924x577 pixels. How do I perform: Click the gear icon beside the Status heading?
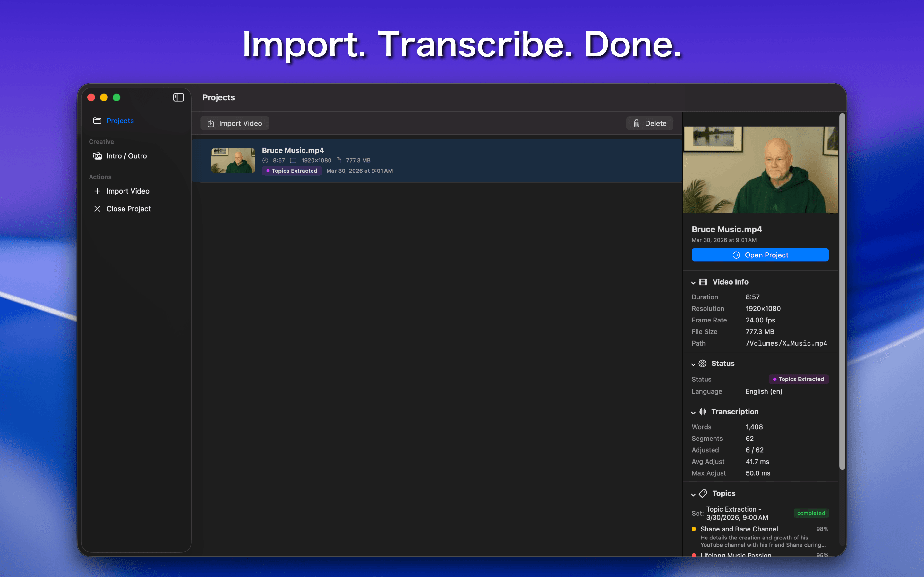[703, 363]
